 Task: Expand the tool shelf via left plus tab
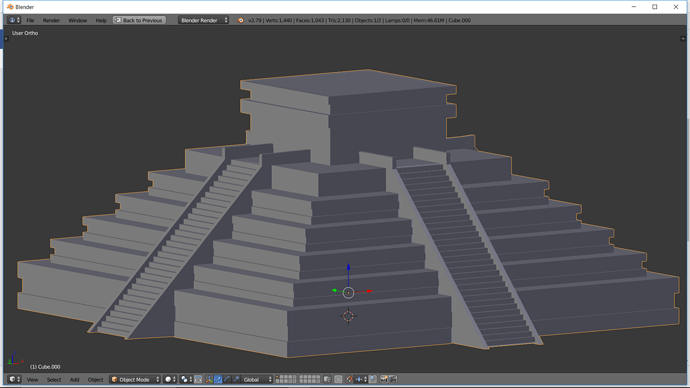coord(6,39)
